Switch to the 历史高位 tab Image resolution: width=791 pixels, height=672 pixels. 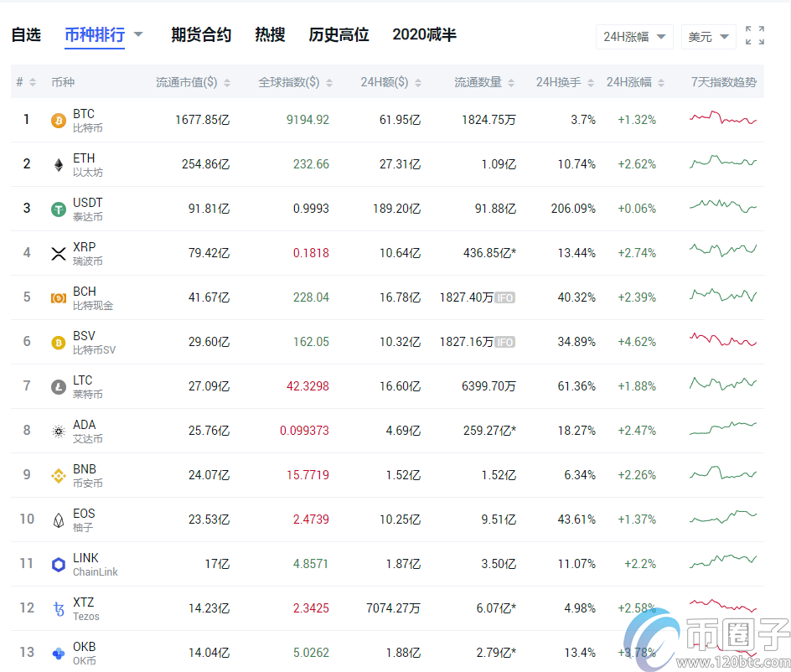[339, 35]
